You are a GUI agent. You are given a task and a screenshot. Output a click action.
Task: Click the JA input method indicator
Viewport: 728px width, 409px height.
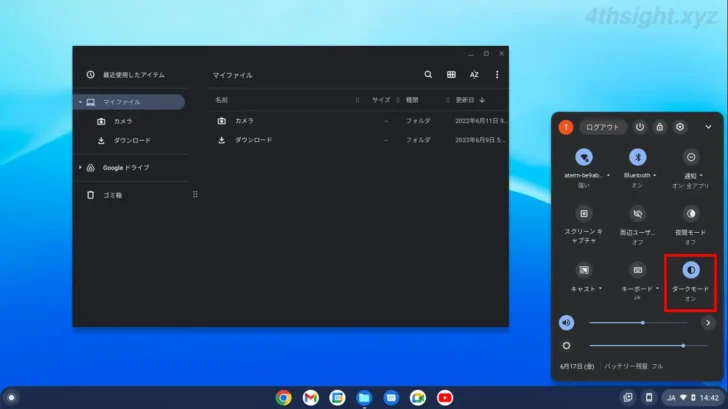tap(671, 398)
